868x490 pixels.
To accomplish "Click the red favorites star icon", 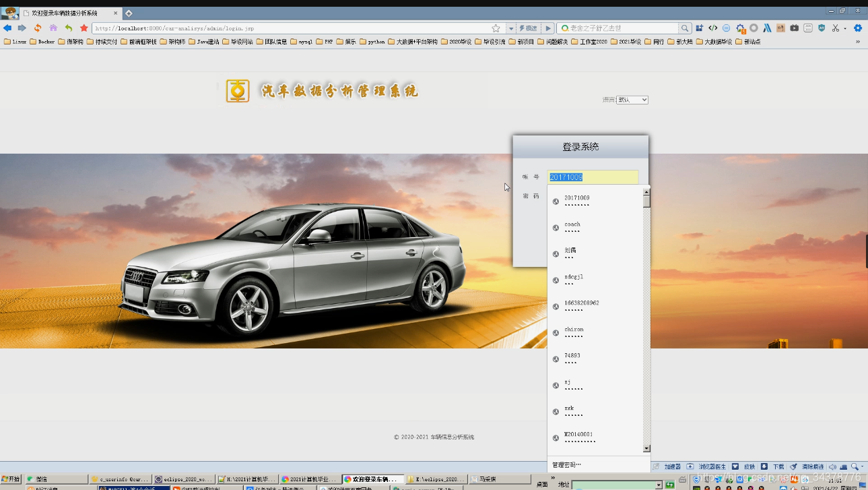I will pos(84,28).
